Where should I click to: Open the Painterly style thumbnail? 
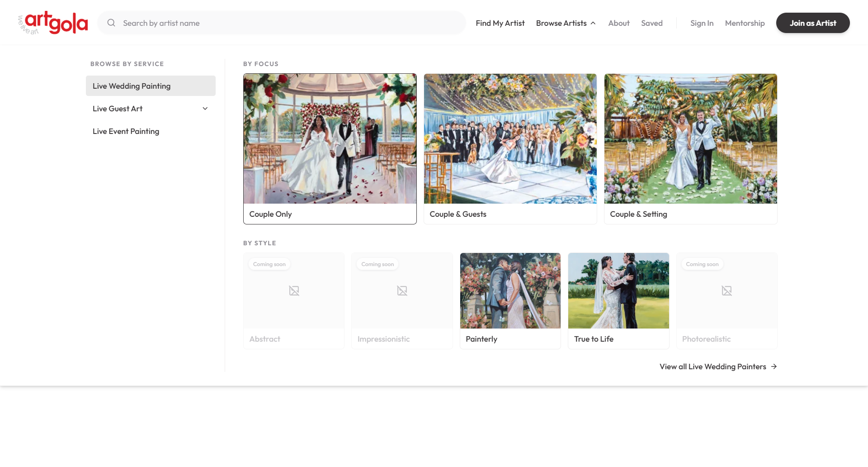click(x=510, y=291)
